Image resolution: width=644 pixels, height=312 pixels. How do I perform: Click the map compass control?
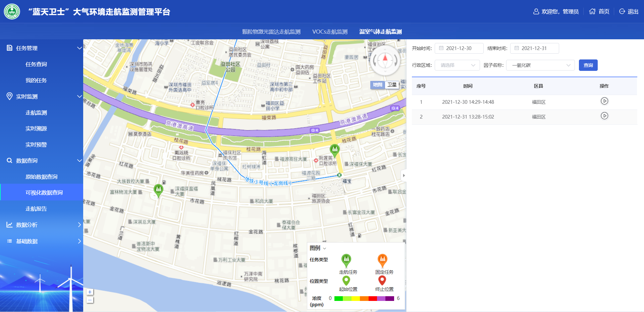coord(385,60)
